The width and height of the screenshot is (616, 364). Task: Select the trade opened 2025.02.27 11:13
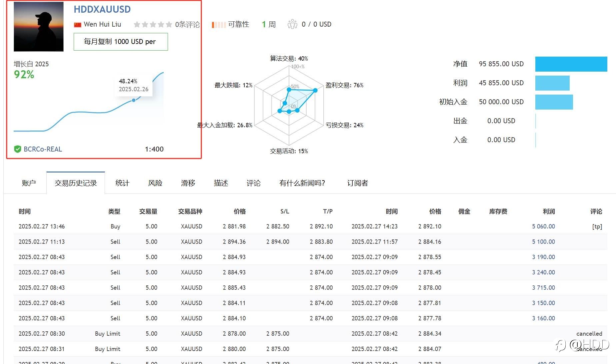click(310, 241)
